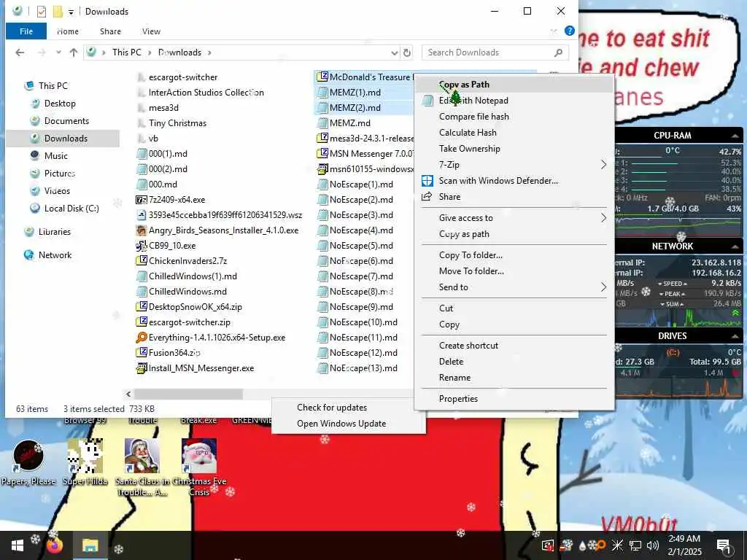Refresh the Downloads folder view
The image size is (747, 560).
[407, 52]
